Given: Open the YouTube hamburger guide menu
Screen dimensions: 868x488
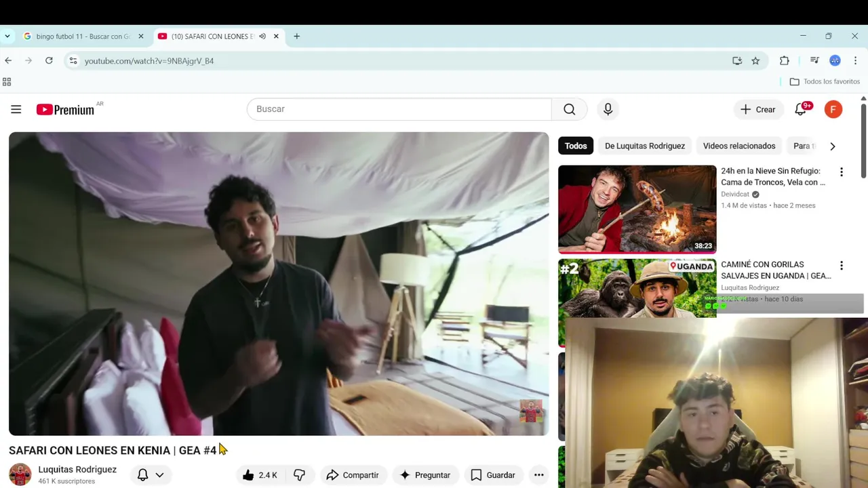Looking at the screenshot, I should [16, 109].
